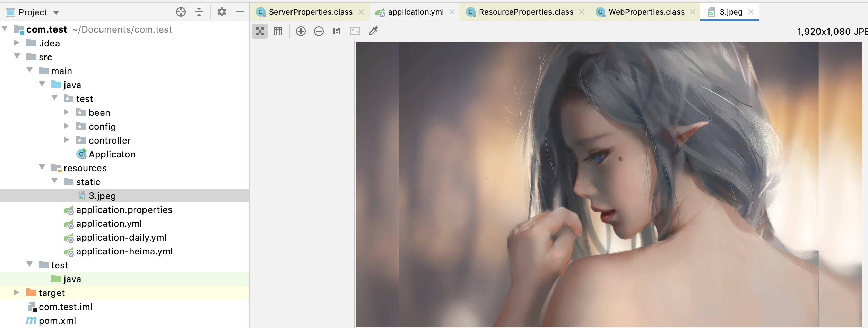The width and height of the screenshot is (868, 328).
Task: Click the Collapse All icon in Project panel
Action: pos(199,12)
